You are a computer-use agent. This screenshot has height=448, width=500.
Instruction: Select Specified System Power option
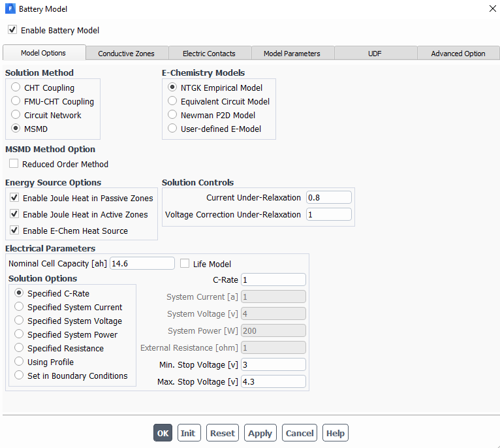[19, 334]
